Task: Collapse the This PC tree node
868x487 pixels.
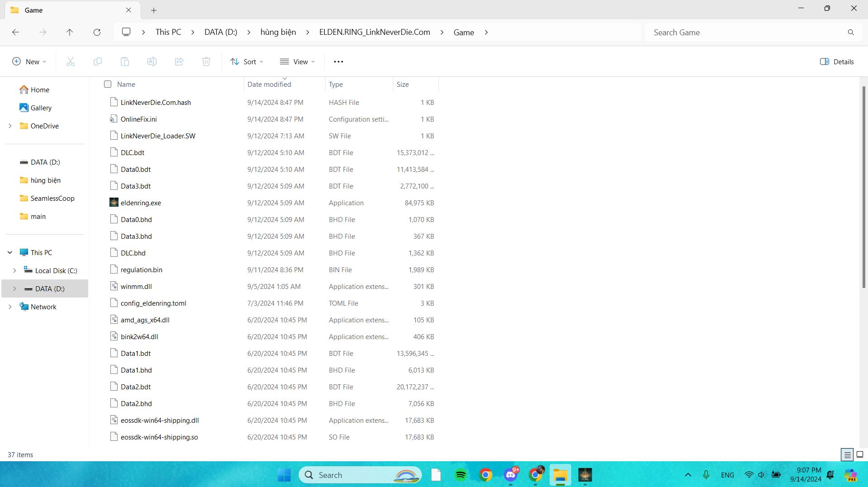Action: [x=10, y=252]
